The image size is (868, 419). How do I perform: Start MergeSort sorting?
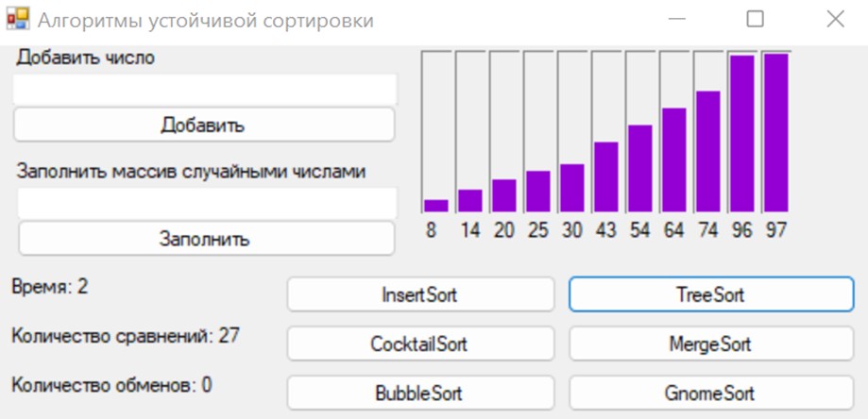(x=711, y=344)
